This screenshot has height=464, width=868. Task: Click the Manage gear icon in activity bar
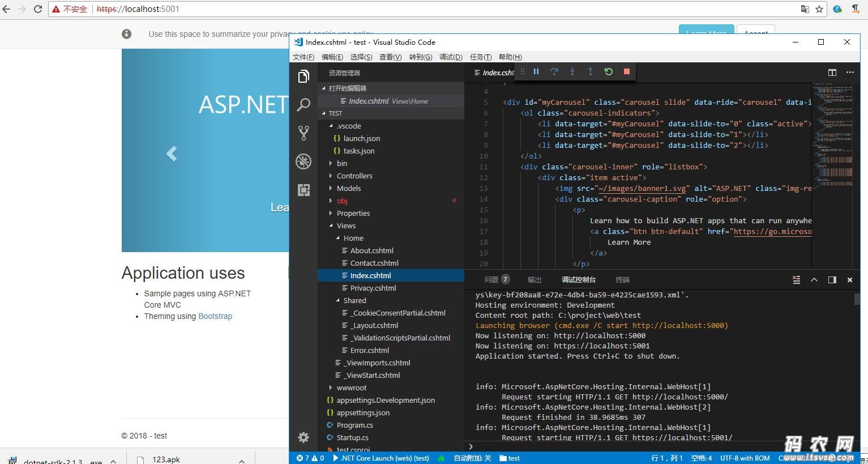(x=303, y=437)
